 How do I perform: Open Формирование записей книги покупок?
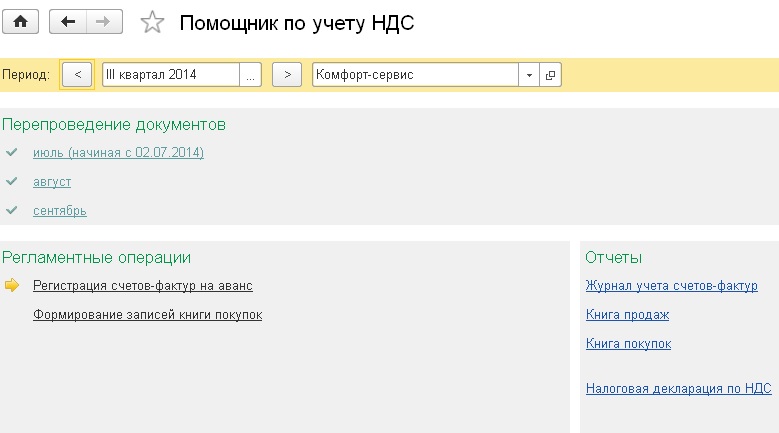pyautogui.click(x=148, y=314)
